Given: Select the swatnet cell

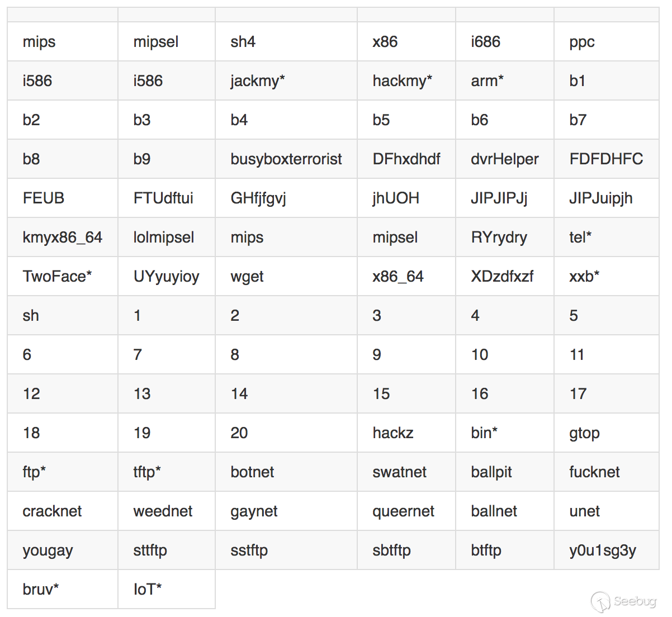Looking at the screenshot, I should tap(399, 472).
